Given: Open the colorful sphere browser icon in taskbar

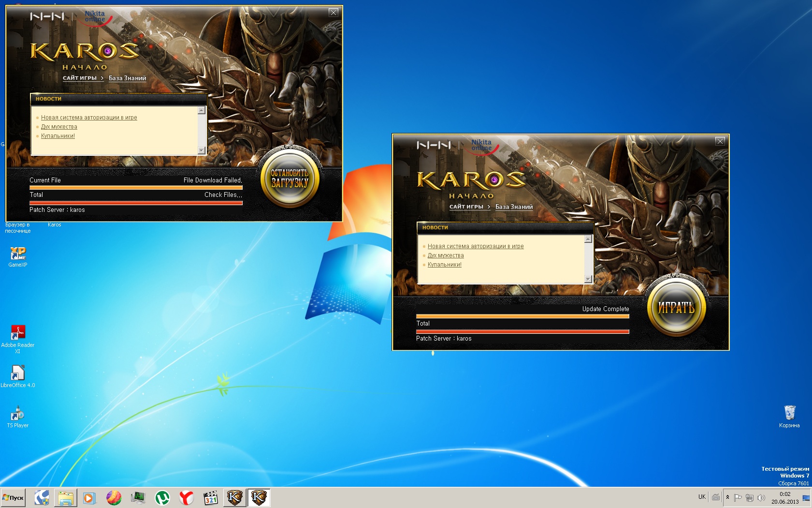Looking at the screenshot, I should (x=114, y=497).
